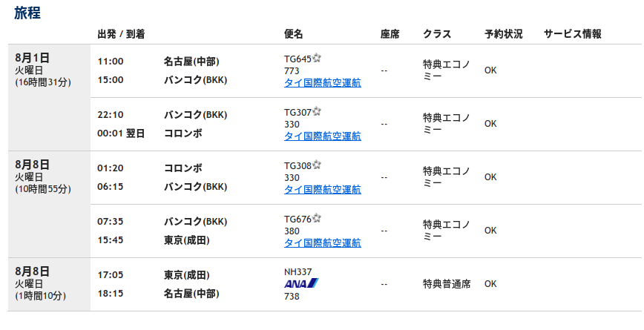Image resolution: width=644 pixels, height=330 pixels.
Task: Select the 8月1日 date cell
Action: pyautogui.click(x=49, y=98)
